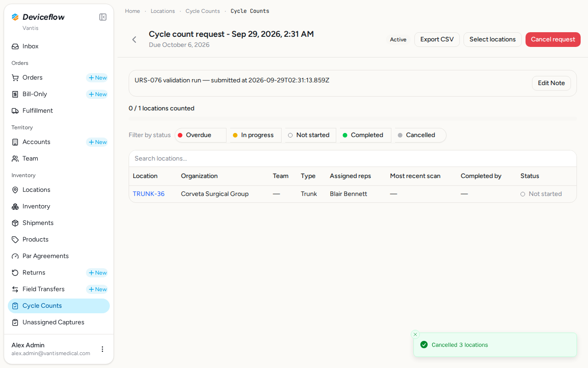Click the Fulfillment truck icon
This screenshot has width=588, height=368.
15,111
